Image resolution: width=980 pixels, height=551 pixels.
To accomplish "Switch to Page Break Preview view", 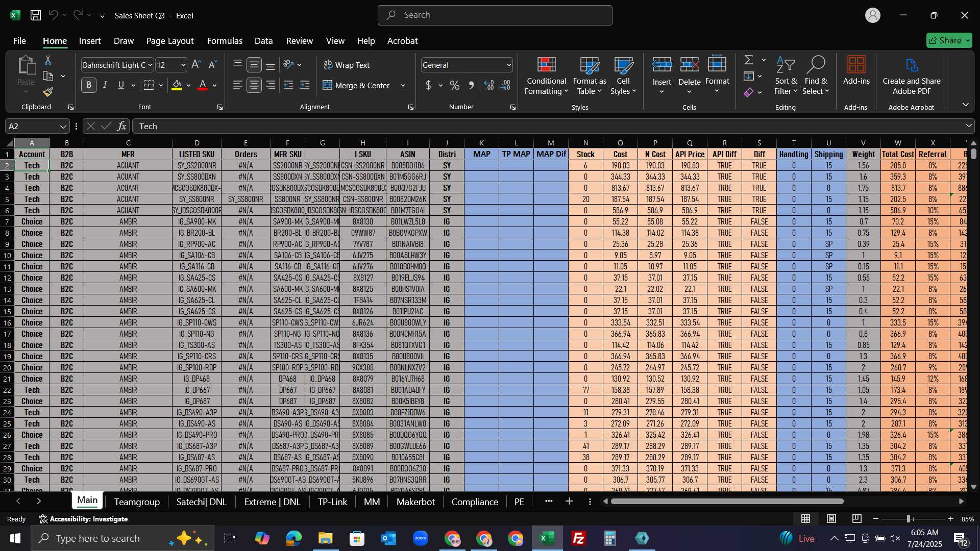I will pos(857,519).
